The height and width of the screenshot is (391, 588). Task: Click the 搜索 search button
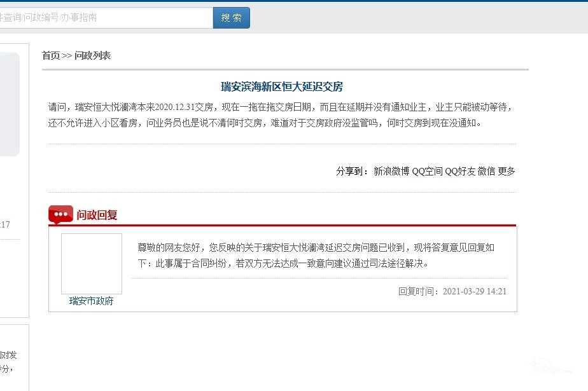[232, 18]
